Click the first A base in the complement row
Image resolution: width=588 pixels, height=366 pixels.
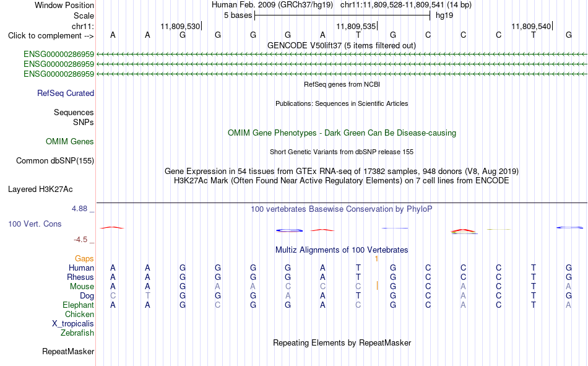click(113, 35)
